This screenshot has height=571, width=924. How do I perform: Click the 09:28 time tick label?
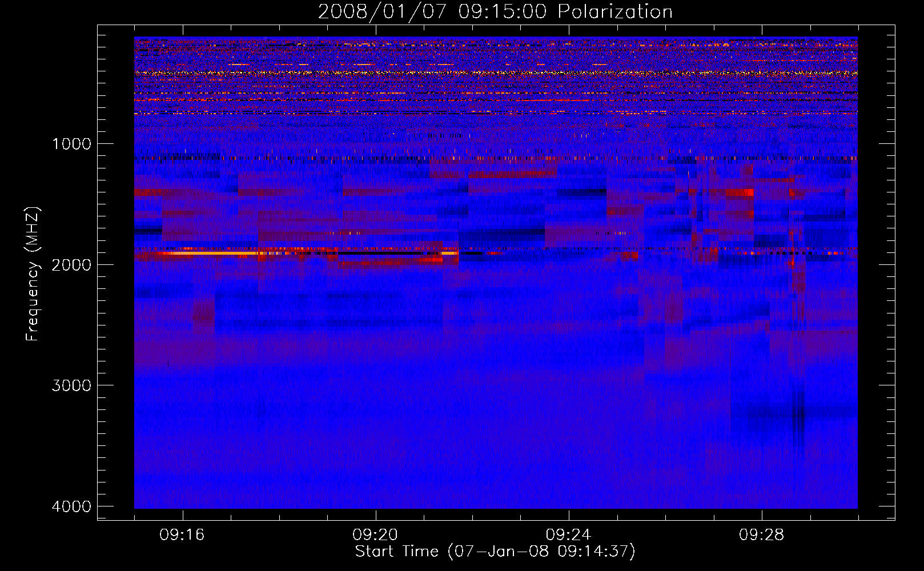pos(761,535)
